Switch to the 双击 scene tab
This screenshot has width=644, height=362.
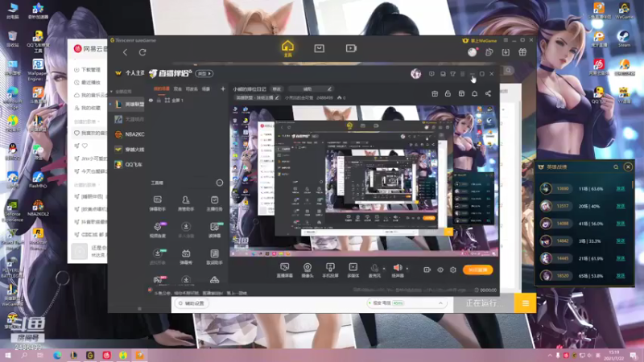tap(177, 88)
